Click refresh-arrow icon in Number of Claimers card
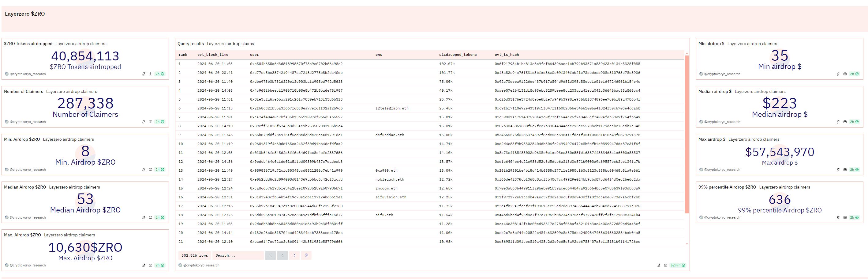The height and width of the screenshot is (279, 868). tap(144, 122)
